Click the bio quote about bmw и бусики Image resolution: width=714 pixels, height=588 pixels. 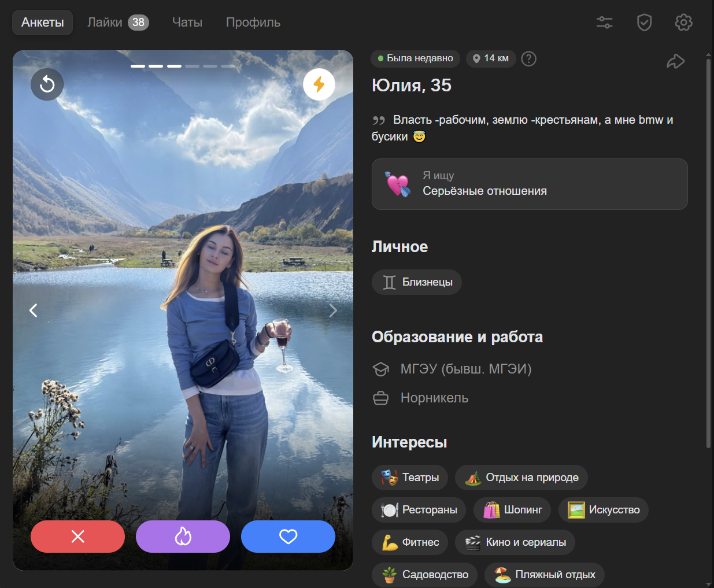coord(523,128)
